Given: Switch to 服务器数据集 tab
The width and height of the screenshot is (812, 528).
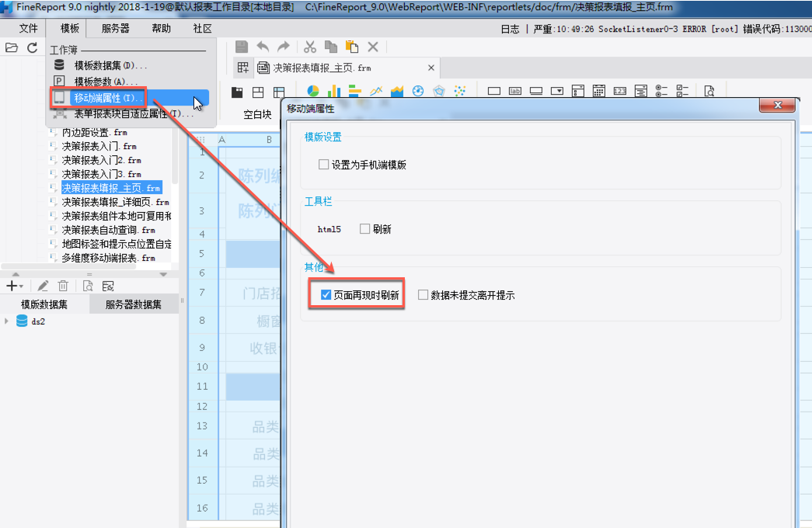Looking at the screenshot, I should [x=134, y=304].
